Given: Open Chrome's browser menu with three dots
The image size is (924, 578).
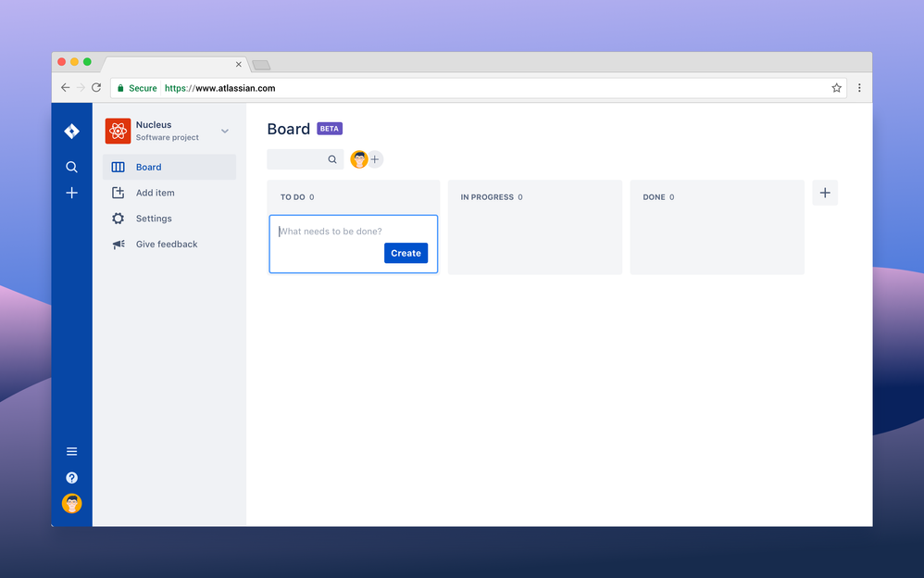Looking at the screenshot, I should point(858,87).
